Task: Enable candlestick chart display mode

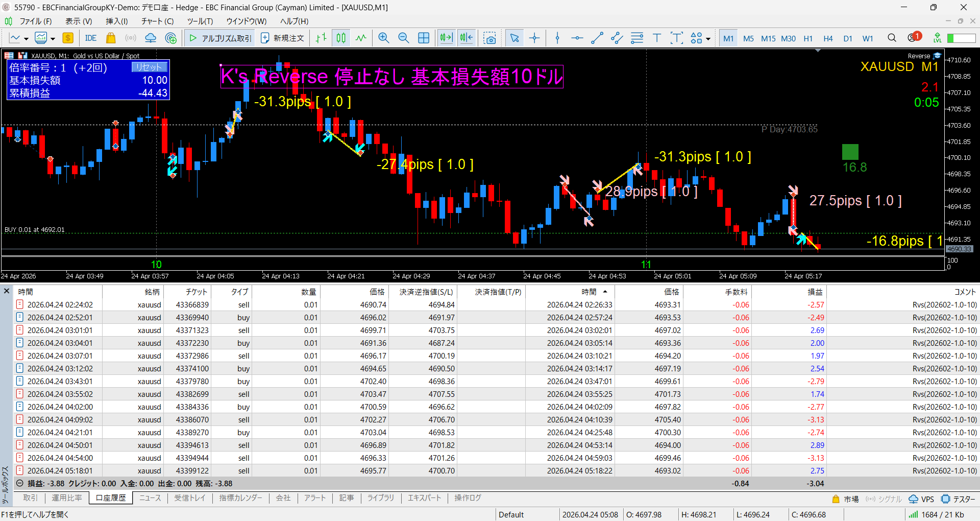Action: pos(341,38)
